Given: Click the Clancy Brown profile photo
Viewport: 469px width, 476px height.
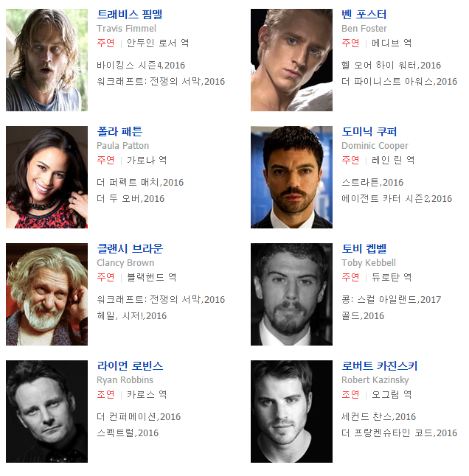Looking at the screenshot, I should (x=46, y=294).
